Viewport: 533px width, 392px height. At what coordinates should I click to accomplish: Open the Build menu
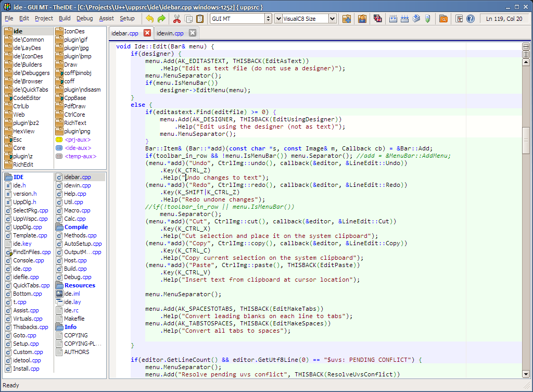click(x=65, y=18)
